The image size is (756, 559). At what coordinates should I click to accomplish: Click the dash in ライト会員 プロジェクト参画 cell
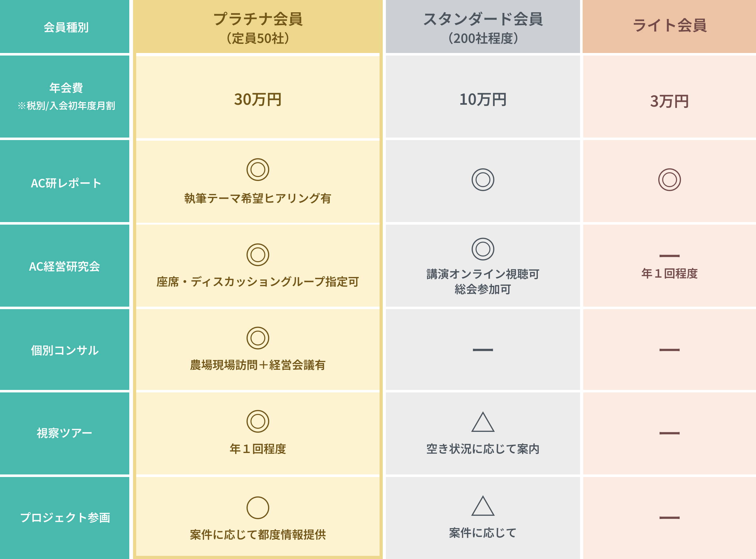click(x=669, y=518)
